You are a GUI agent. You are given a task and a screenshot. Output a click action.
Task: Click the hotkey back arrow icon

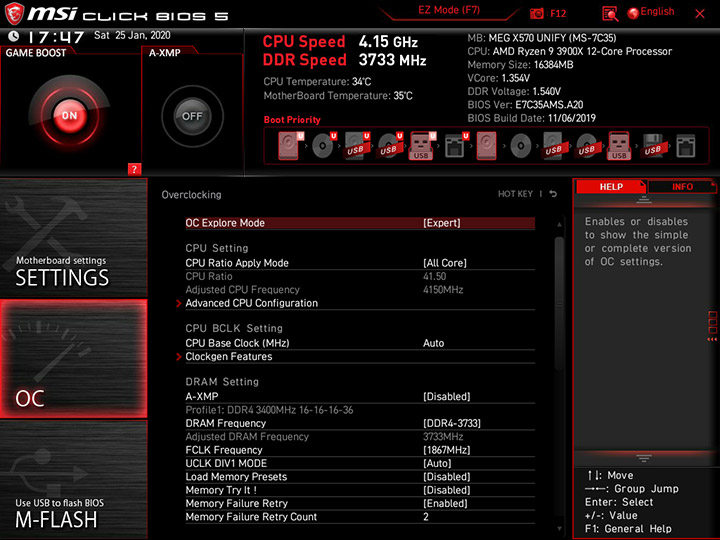point(553,194)
